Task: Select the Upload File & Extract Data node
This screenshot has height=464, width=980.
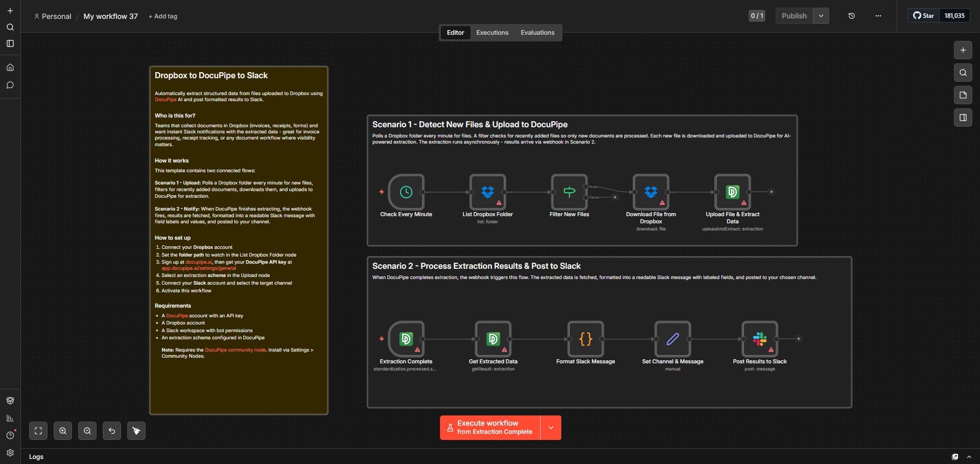Action: pyautogui.click(x=732, y=193)
